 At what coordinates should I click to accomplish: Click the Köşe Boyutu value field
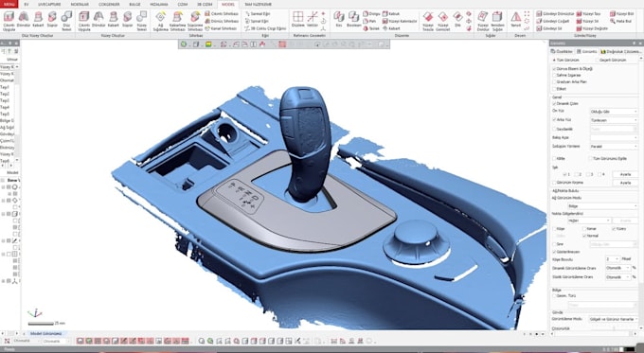tap(612, 259)
